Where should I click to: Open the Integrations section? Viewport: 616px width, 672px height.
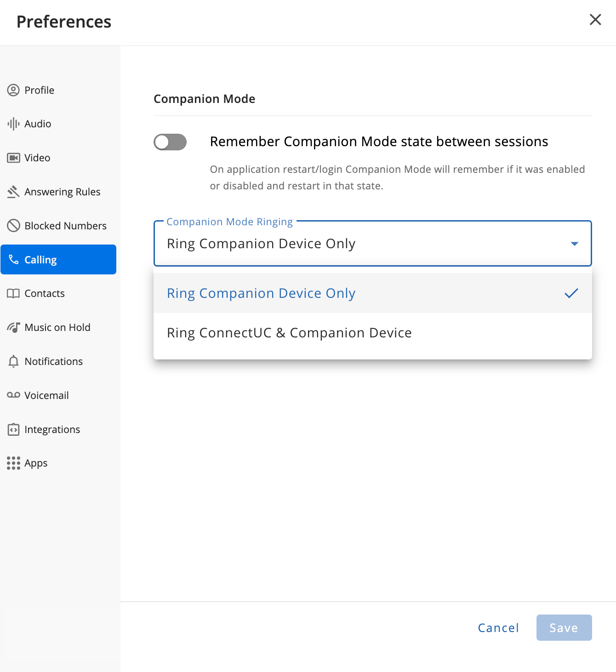[52, 429]
